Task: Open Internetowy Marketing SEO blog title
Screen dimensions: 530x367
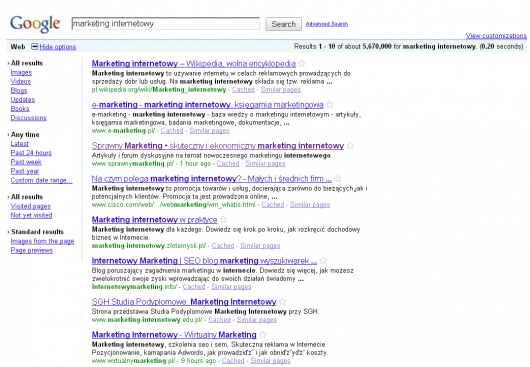Action: (x=204, y=261)
